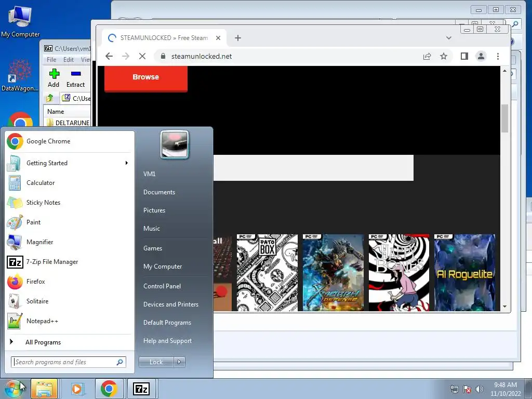The width and height of the screenshot is (532, 399).
Task: Click scroll down arrow in Chrome page
Action: (x=505, y=307)
